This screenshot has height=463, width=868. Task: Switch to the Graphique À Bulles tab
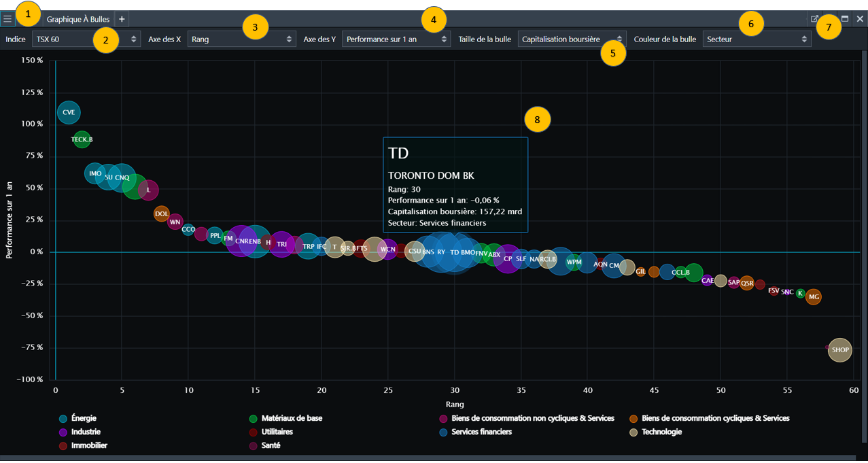[x=77, y=20]
